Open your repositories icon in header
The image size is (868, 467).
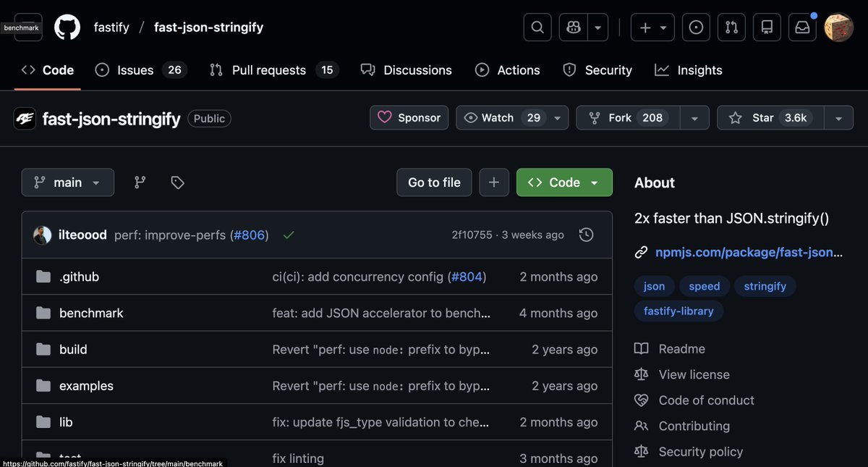(767, 28)
